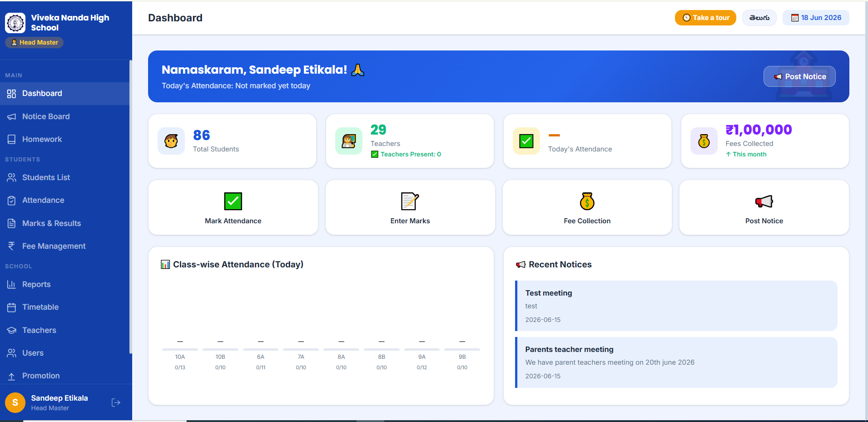Click the notepad icon above Enter Marks
This screenshot has width=868, height=422.
[x=410, y=201]
